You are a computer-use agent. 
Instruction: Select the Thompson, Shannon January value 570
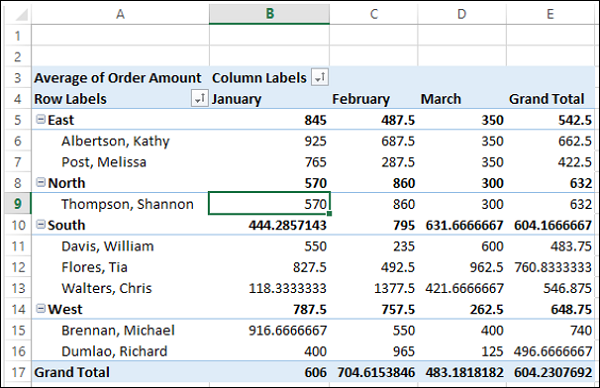tap(269, 204)
